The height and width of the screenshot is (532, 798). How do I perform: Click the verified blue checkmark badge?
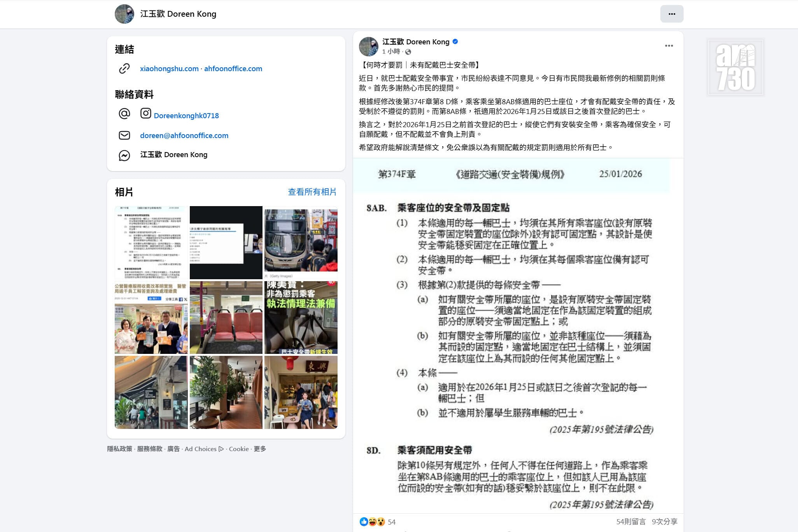coord(455,42)
